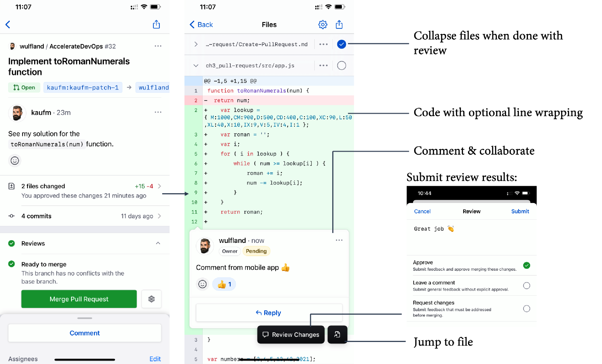Tap the 'Great job' review text field
Viewport: 602px width, 364px height.
pyautogui.click(x=471, y=237)
